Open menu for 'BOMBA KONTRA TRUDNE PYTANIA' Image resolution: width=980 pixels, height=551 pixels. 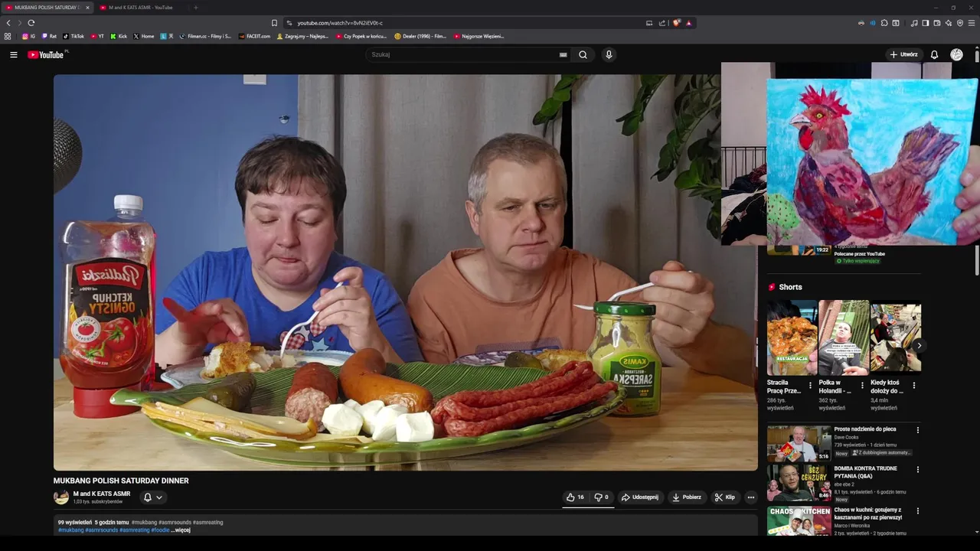pos(917,469)
